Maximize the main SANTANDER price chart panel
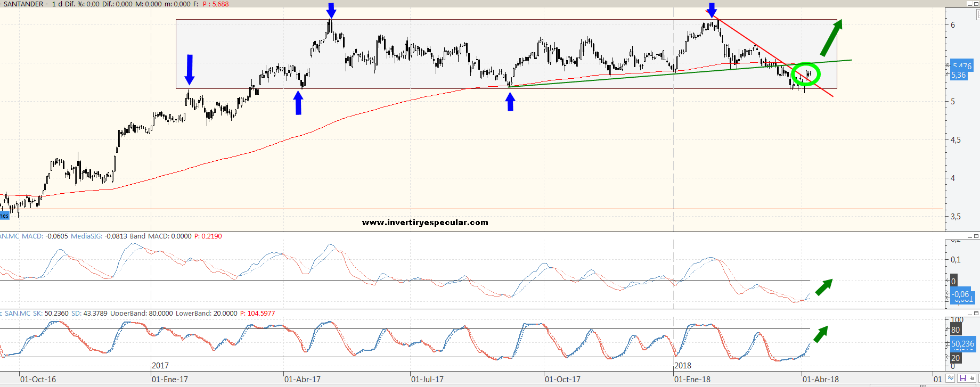Screen dimensions: 980x387 pyautogui.click(x=976, y=3)
